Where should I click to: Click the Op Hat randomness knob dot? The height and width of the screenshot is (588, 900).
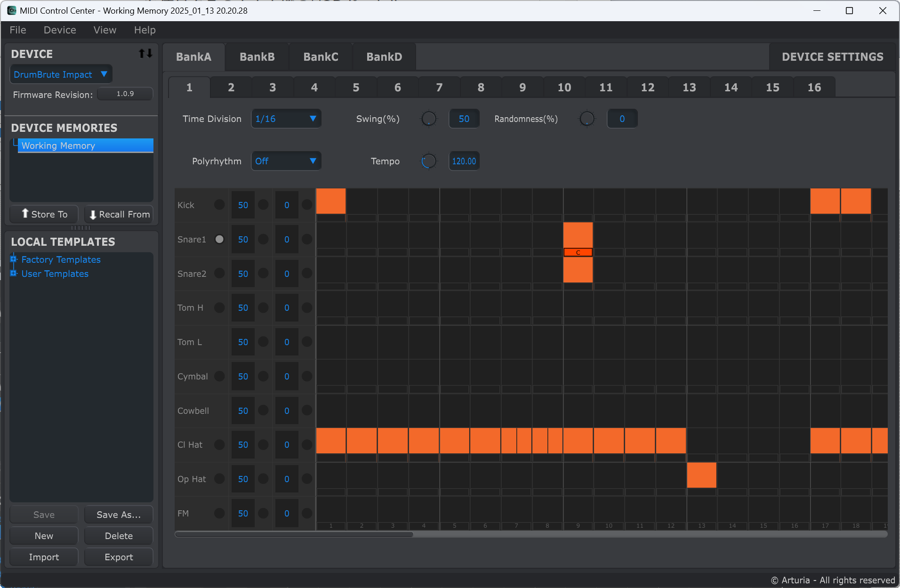pos(307,479)
